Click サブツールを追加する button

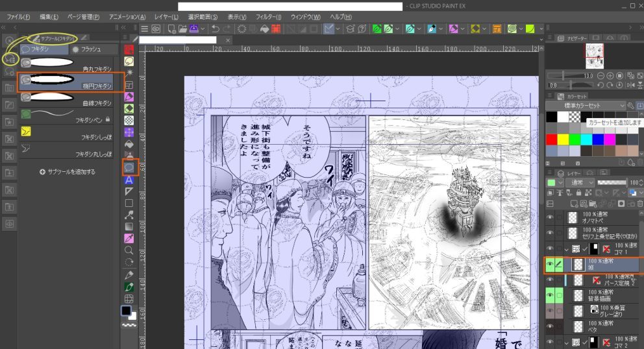68,172
